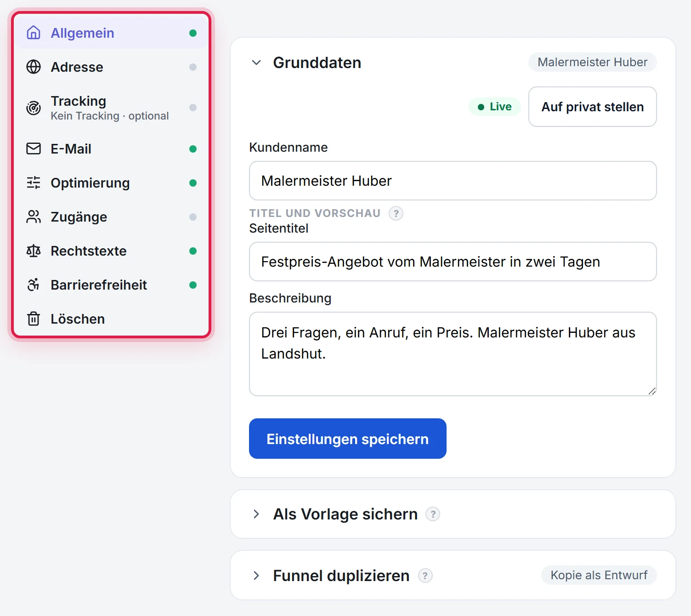The width and height of the screenshot is (691, 616).
Task: Expand the Als Vorlage sichern section
Action: 256,514
